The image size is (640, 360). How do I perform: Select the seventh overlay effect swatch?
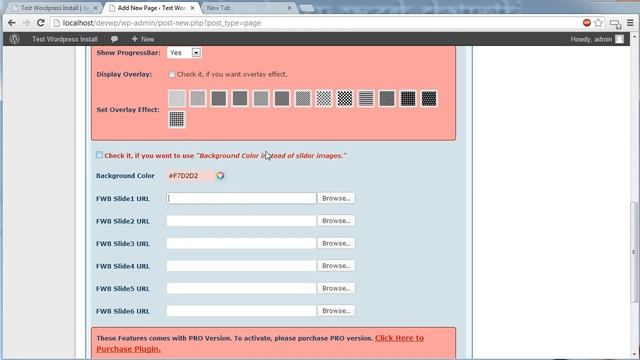303,98
